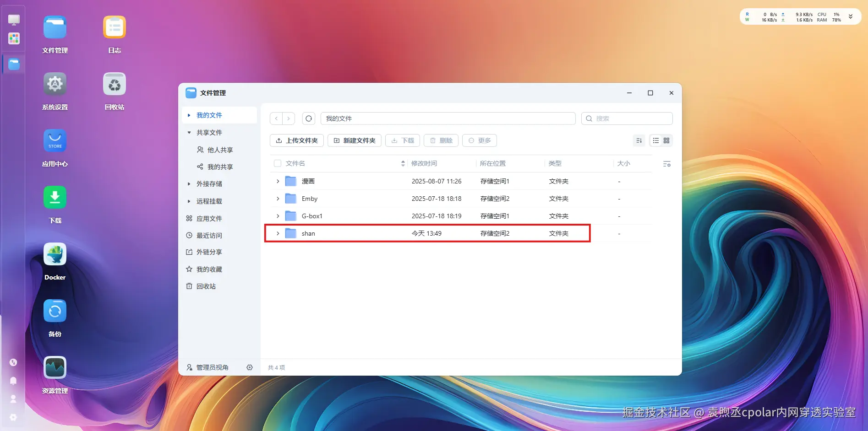Switch to grid view layout

click(666, 140)
